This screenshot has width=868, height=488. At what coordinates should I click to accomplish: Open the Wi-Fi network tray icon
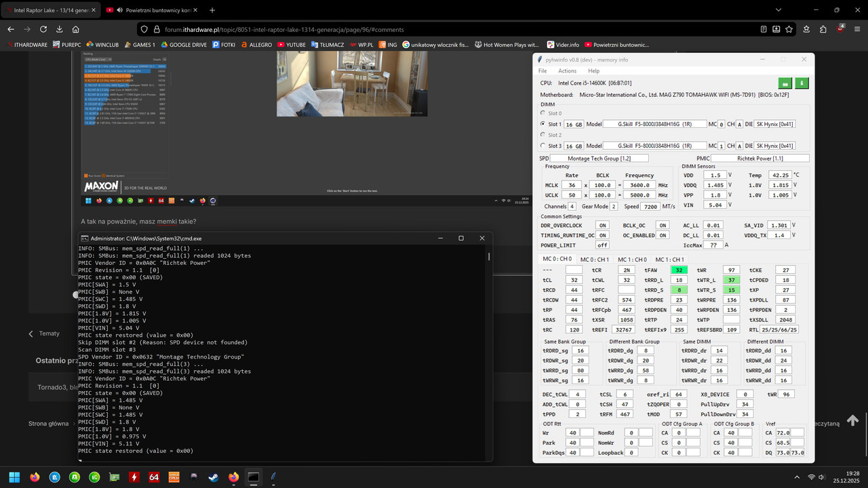tap(812, 477)
